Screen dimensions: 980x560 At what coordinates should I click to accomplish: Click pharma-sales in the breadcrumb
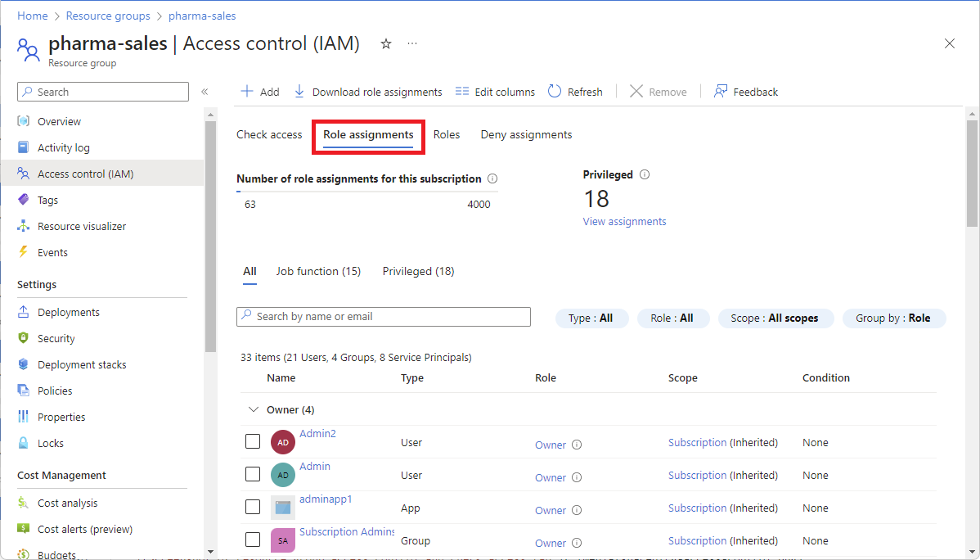click(202, 16)
